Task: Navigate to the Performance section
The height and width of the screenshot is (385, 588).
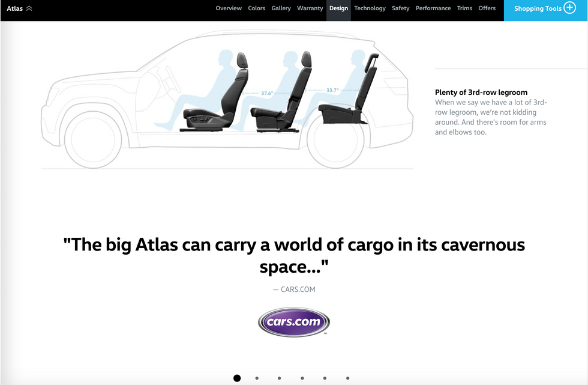Action: [x=433, y=8]
